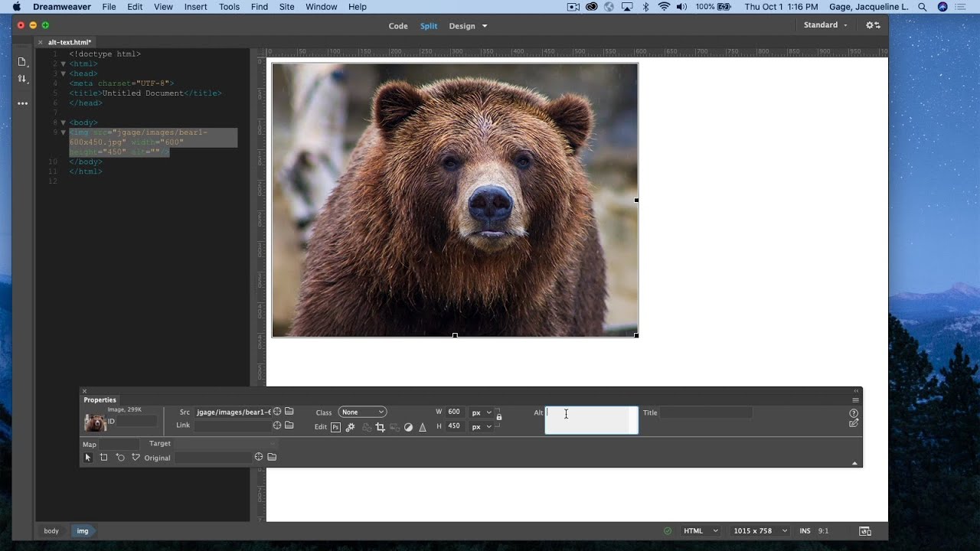Viewport: 980px width, 551px height.
Task: Open the Tools menu
Action: (229, 7)
